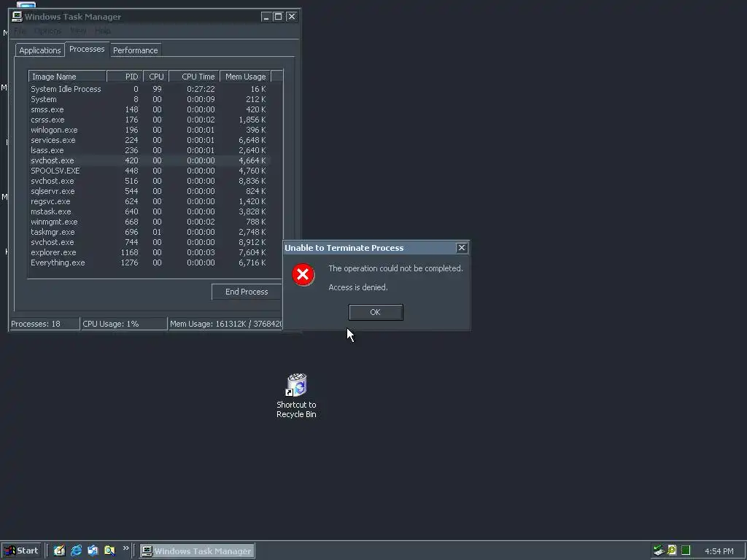This screenshot has width=747, height=560.
Task: Open the magnifier search icon in quick launch
Action: click(109, 551)
